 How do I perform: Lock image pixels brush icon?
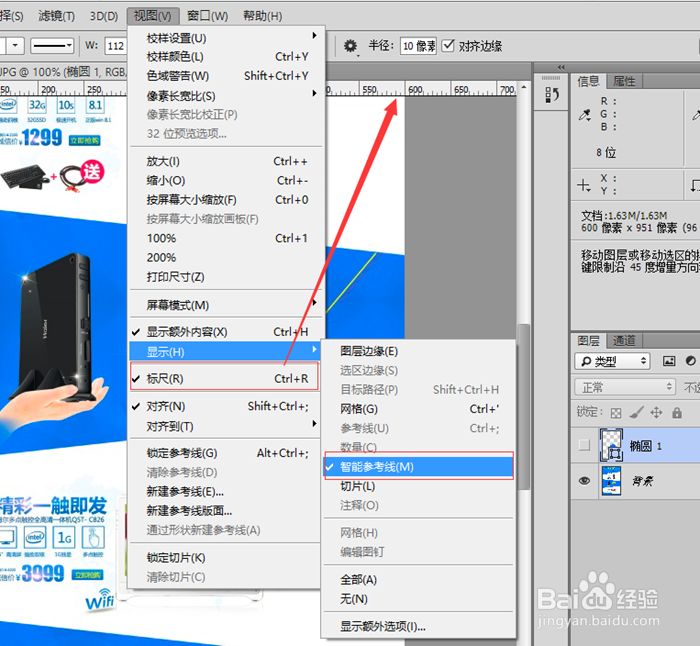coord(636,412)
